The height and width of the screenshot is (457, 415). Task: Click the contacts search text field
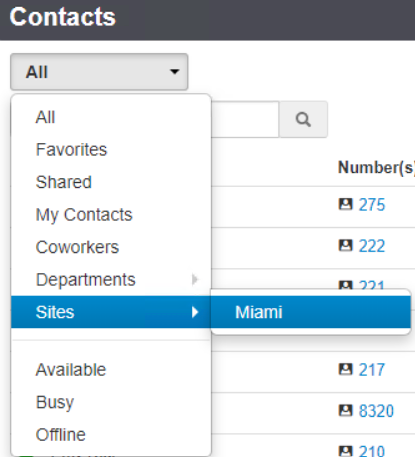245,119
